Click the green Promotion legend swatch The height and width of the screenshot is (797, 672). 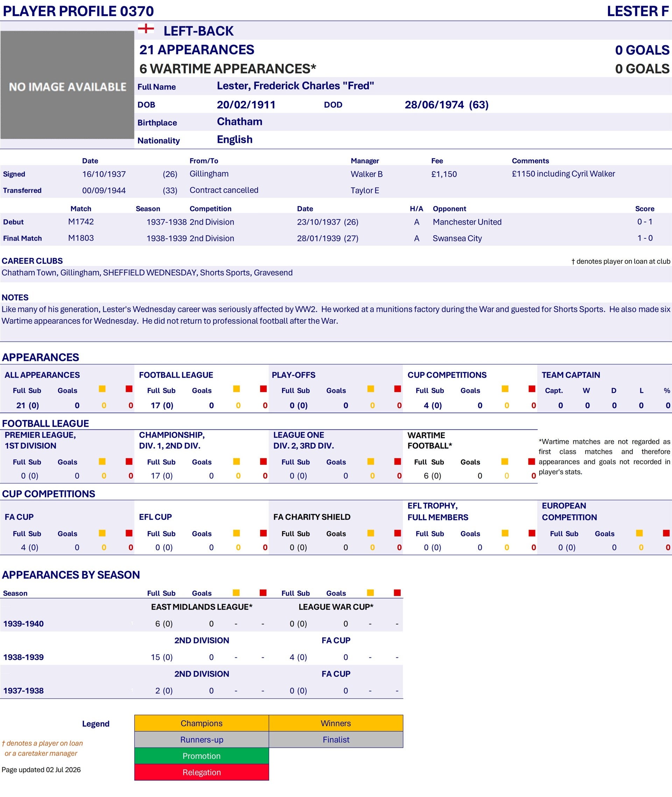(202, 756)
